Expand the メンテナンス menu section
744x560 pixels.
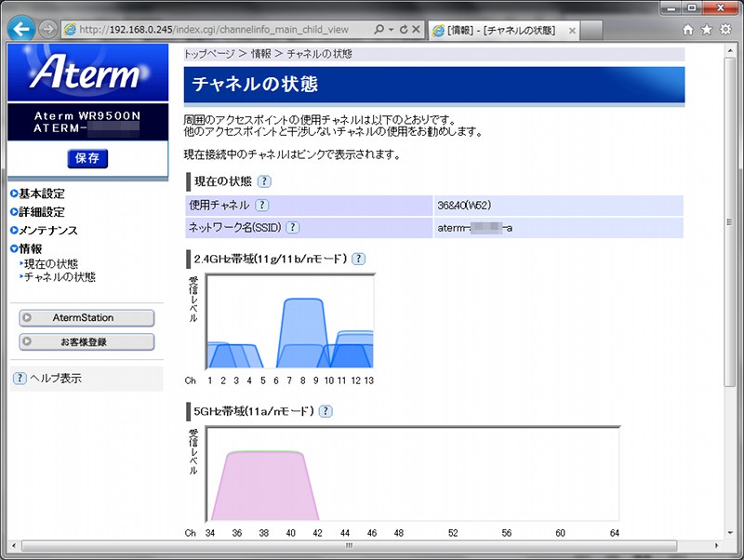[47, 231]
